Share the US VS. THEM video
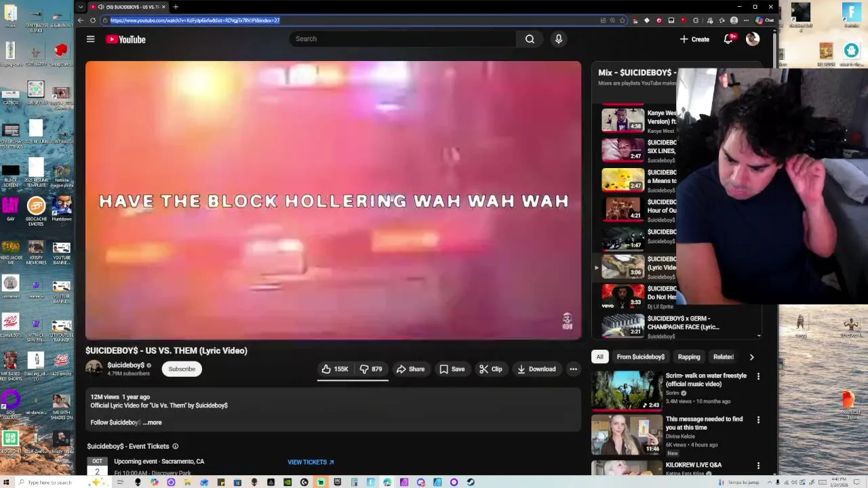The image size is (868, 488). click(x=410, y=369)
